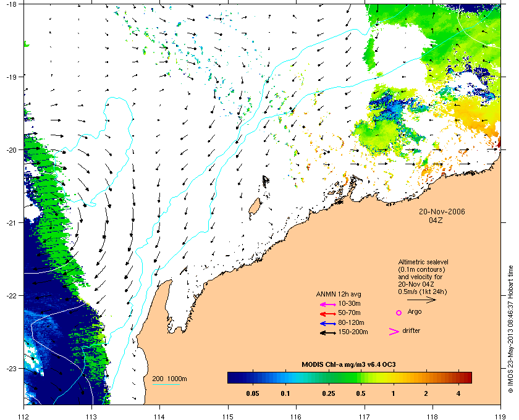Click the longitude axis label 112
519x420 pixels.
tap(24, 417)
